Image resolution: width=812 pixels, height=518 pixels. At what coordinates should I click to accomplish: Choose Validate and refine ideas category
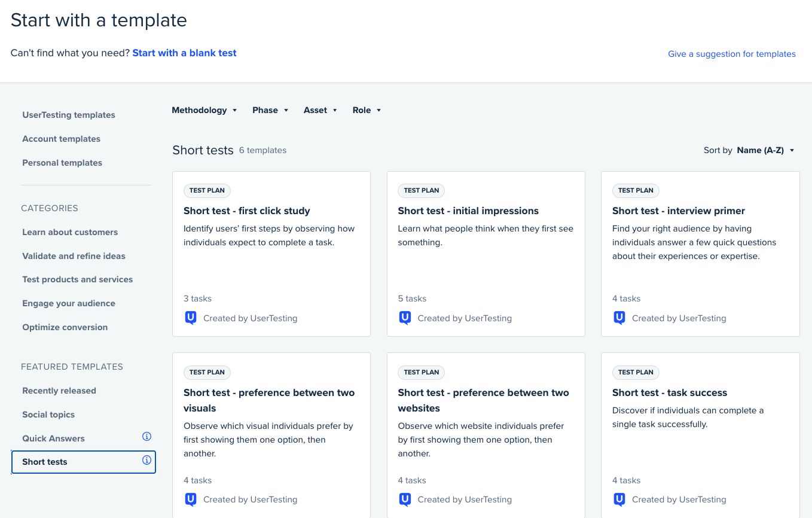[x=74, y=256]
